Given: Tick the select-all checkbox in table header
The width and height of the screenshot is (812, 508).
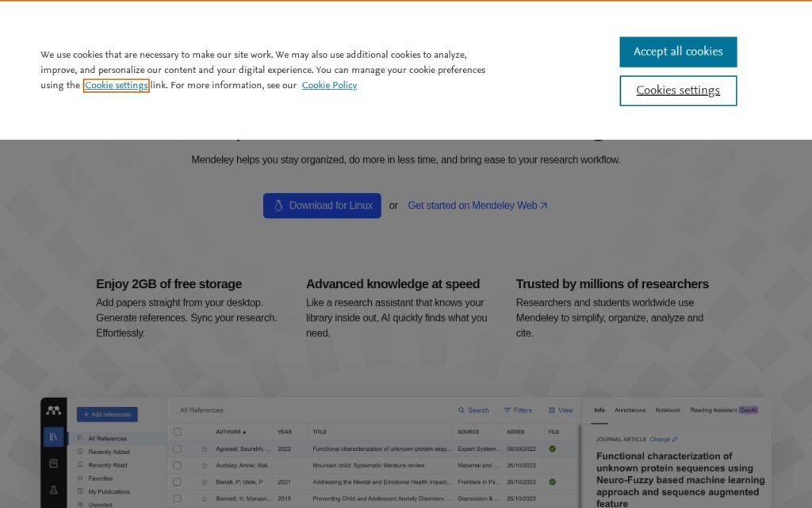Looking at the screenshot, I should [177, 432].
